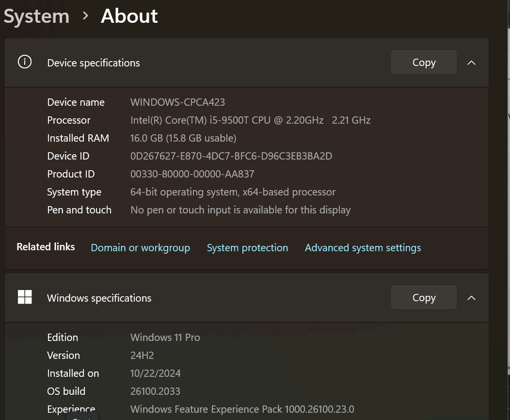Select the No pen or touch input text
Screen dimensions: 510x420
240,210
